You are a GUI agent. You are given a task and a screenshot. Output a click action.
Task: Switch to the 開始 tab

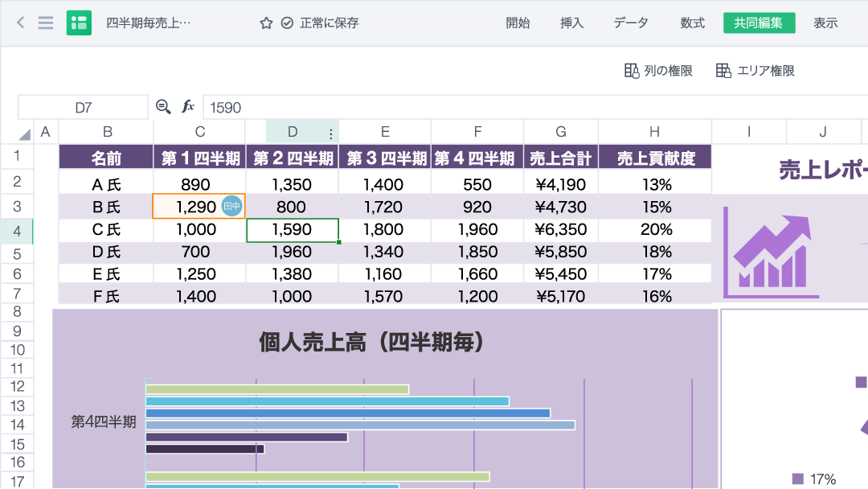[518, 23]
